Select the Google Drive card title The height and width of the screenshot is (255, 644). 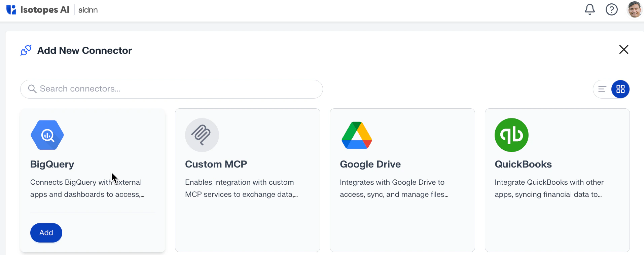[x=370, y=164]
